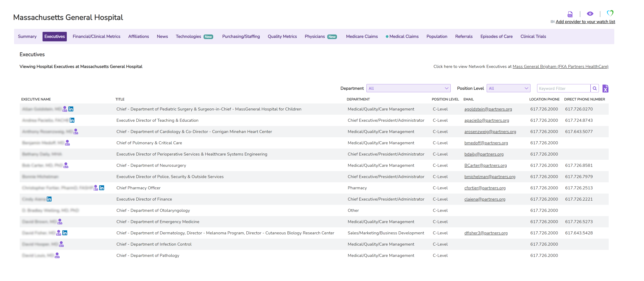The width and height of the screenshot is (644, 281).
Task: Sort by EXECUTIVE NAME column header
Action: click(x=36, y=99)
